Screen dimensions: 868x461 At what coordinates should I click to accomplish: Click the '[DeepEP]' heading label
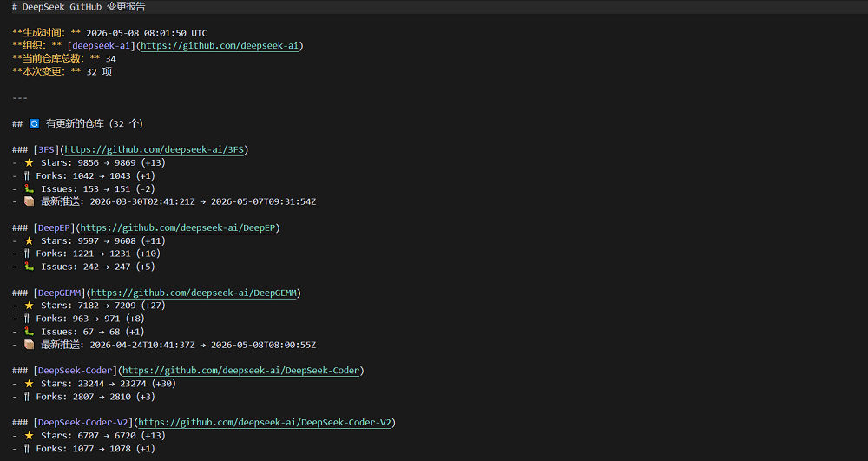coord(54,227)
